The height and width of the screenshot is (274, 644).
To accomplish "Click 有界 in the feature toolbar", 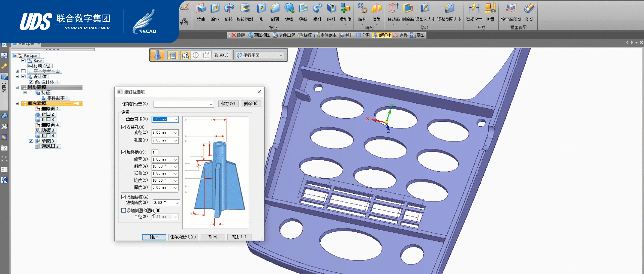I will pyautogui.click(x=401, y=35).
